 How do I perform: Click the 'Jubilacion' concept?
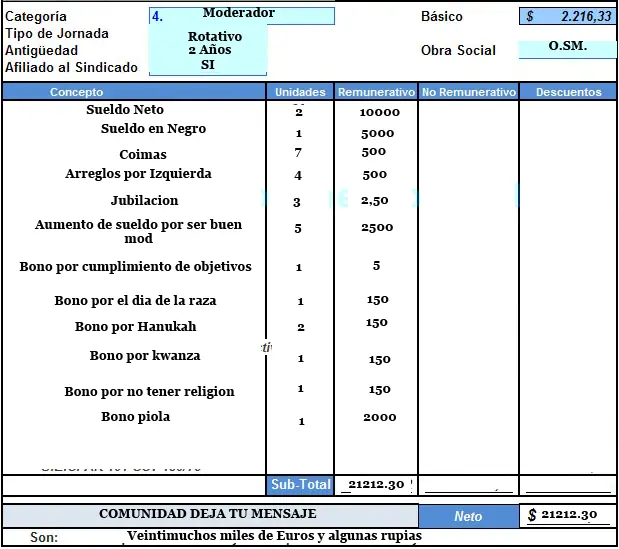click(x=144, y=200)
